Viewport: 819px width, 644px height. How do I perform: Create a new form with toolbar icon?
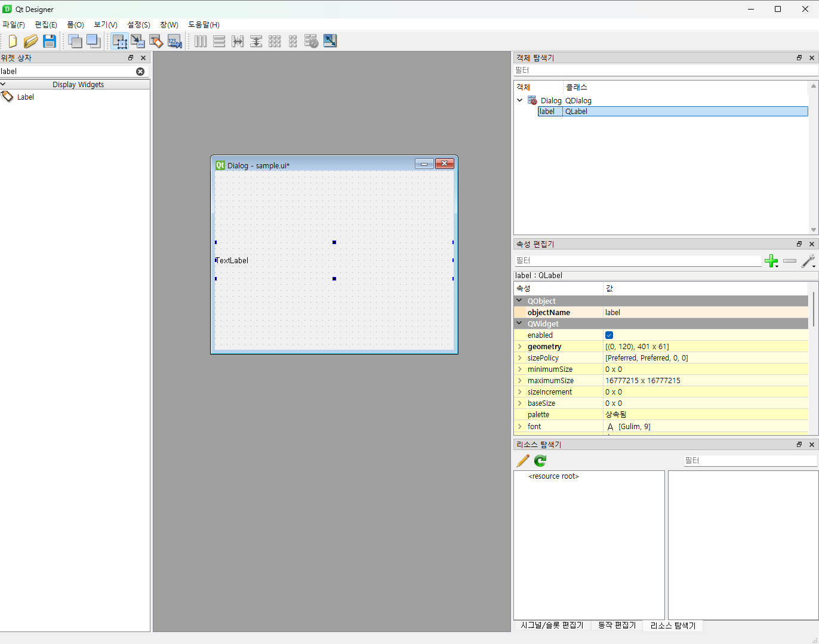(13, 41)
